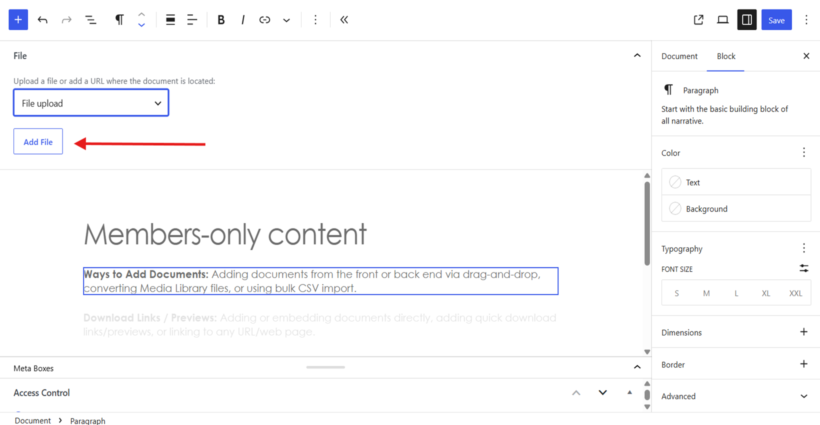Add a Border setting
This screenshot has width=820, height=425.
(x=804, y=364)
